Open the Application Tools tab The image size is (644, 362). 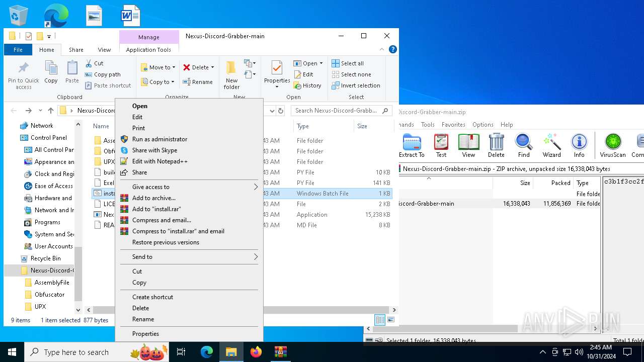click(148, 50)
